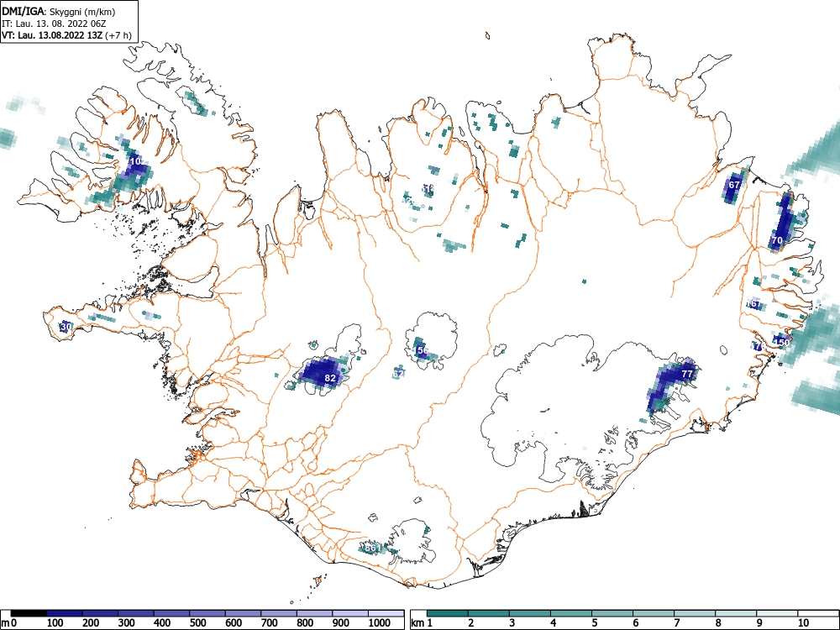Image resolution: width=840 pixels, height=630 pixels.
Task: Click the '82' visibility value on map
Action: click(x=330, y=378)
